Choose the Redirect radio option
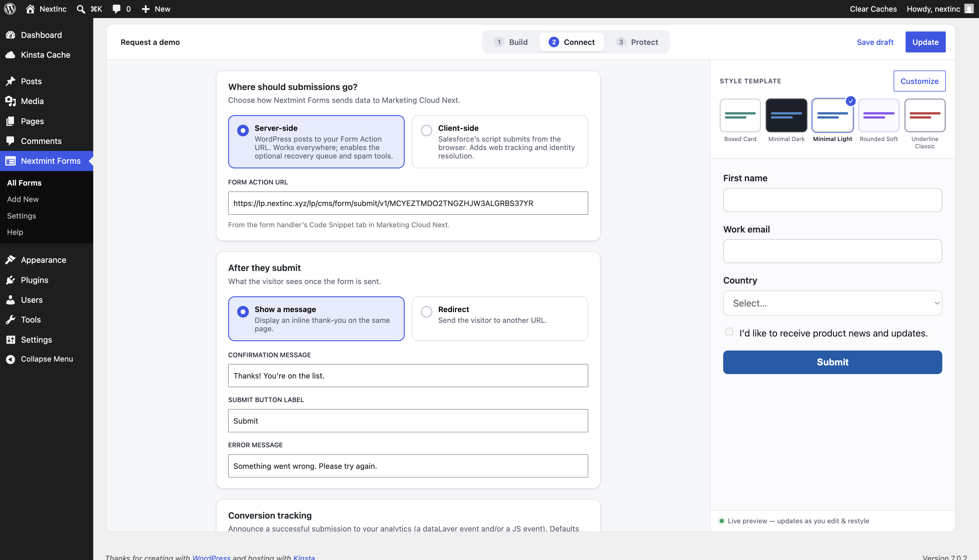The width and height of the screenshot is (979, 560). coord(426,311)
